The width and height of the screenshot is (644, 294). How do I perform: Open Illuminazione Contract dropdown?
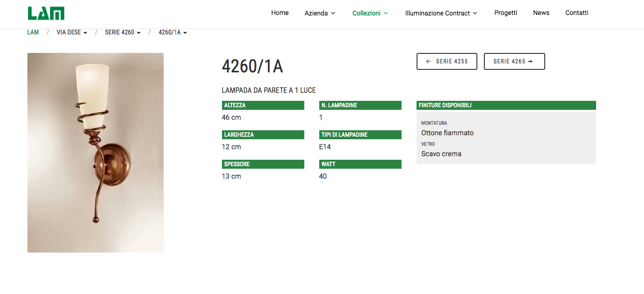[441, 13]
